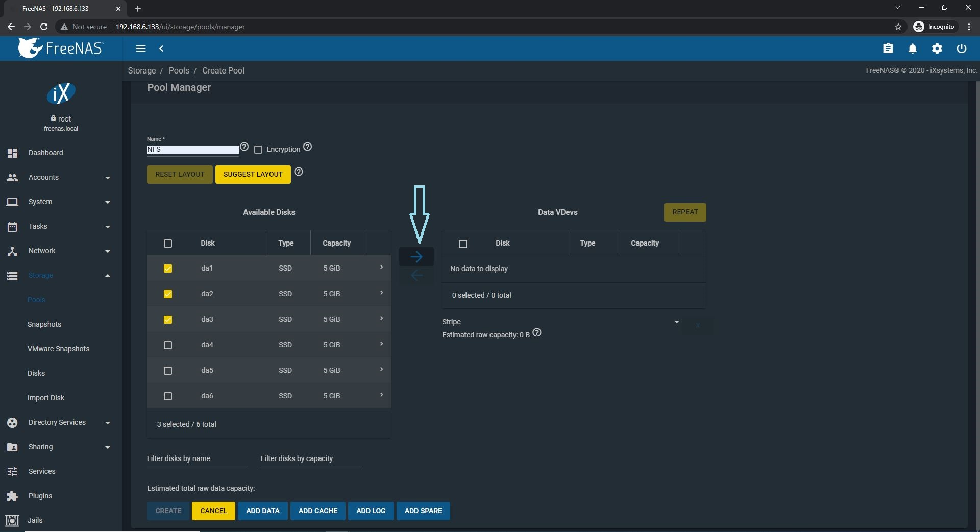The height and width of the screenshot is (532, 980).
Task: Click the Add Data button
Action: (x=263, y=511)
